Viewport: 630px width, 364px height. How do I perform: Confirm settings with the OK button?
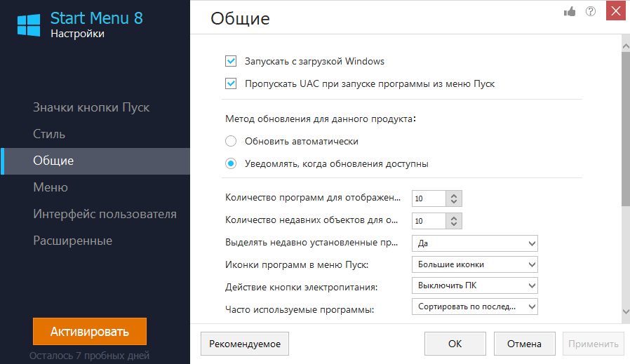click(455, 344)
